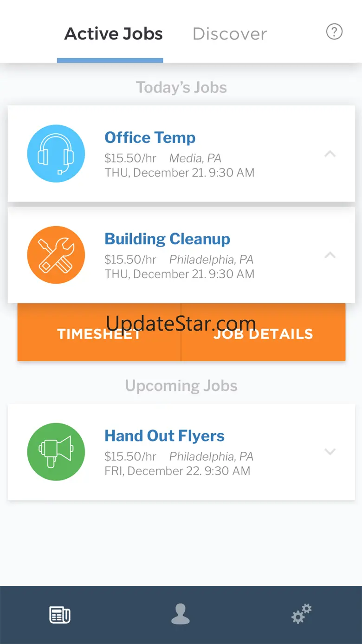Open the Office Temp job title

(150, 137)
